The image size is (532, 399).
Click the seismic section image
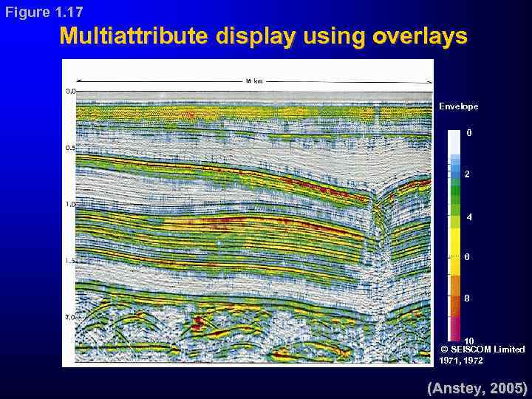(x=253, y=227)
